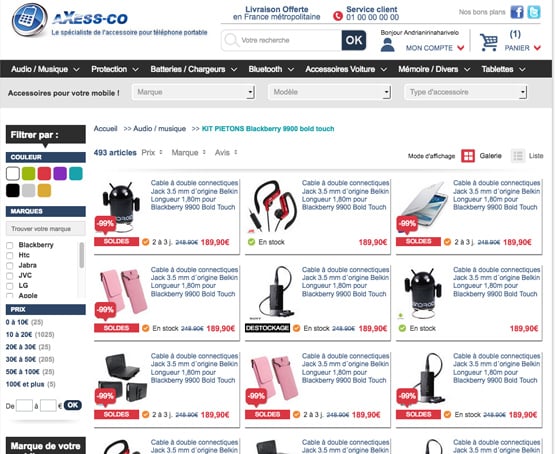Click the search magnifier icon
Screen dimensions: 555x454
(231, 40)
